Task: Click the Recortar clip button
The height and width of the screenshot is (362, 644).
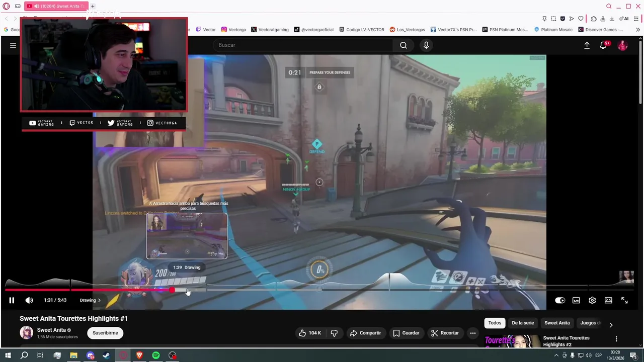Action: (445, 333)
